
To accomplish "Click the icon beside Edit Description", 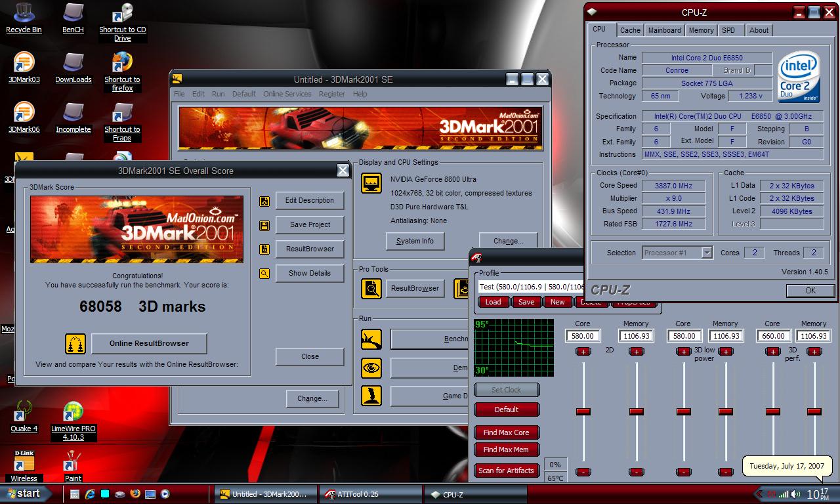I will (264, 201).
